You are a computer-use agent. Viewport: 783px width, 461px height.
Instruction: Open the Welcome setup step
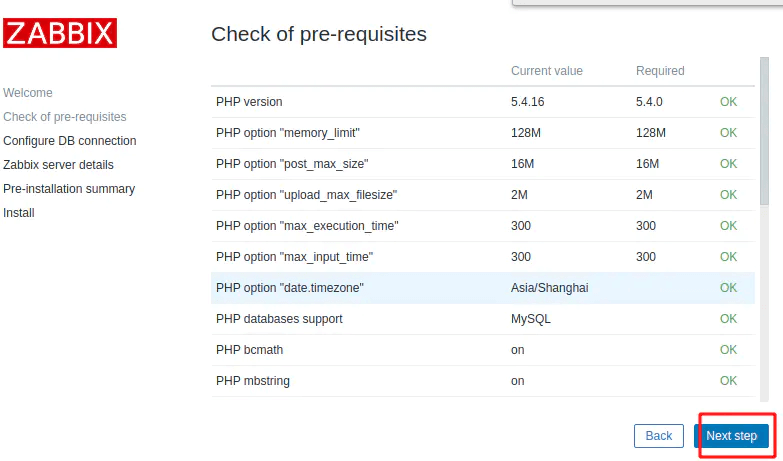click(x=28, y=93)
